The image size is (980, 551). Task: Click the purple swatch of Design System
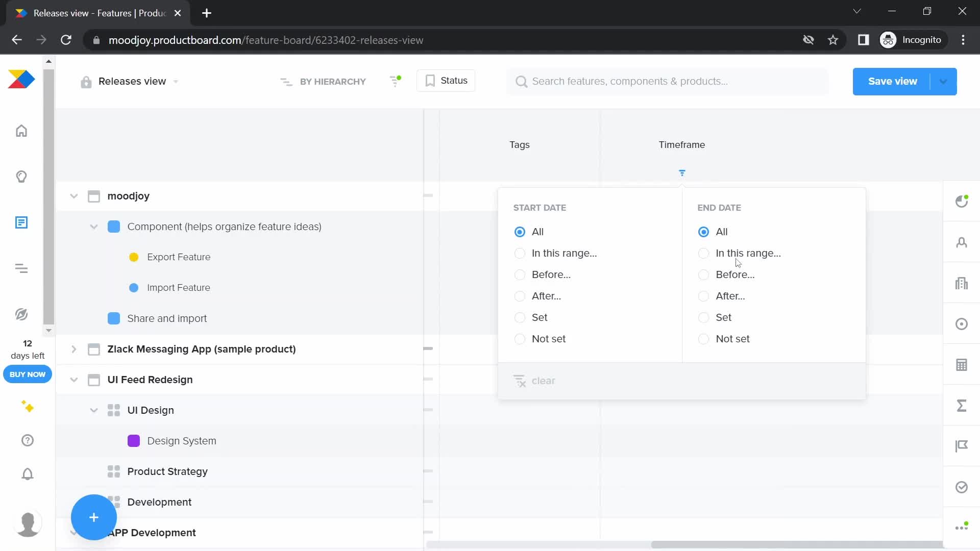[x=134, y=441]
